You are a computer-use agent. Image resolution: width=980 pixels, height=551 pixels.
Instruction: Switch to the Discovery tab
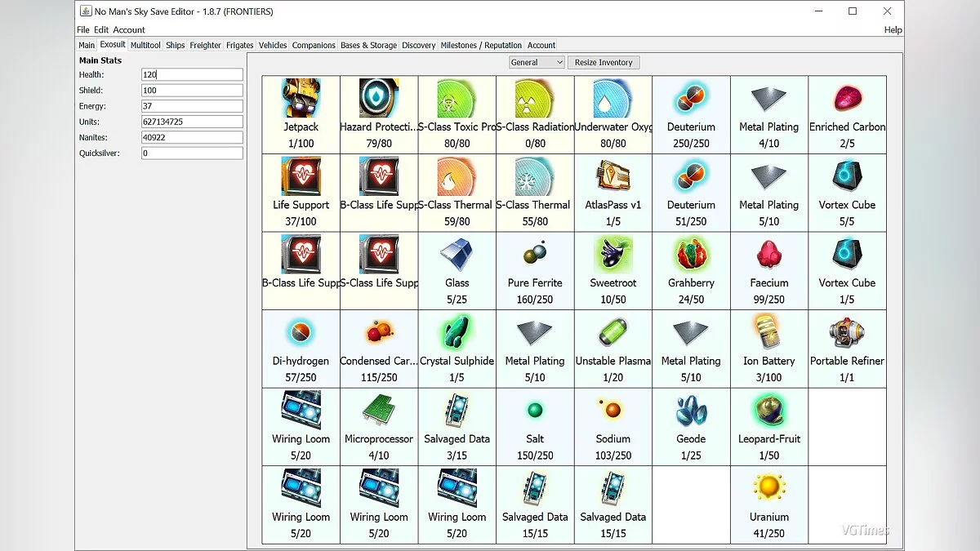(419, 46)
